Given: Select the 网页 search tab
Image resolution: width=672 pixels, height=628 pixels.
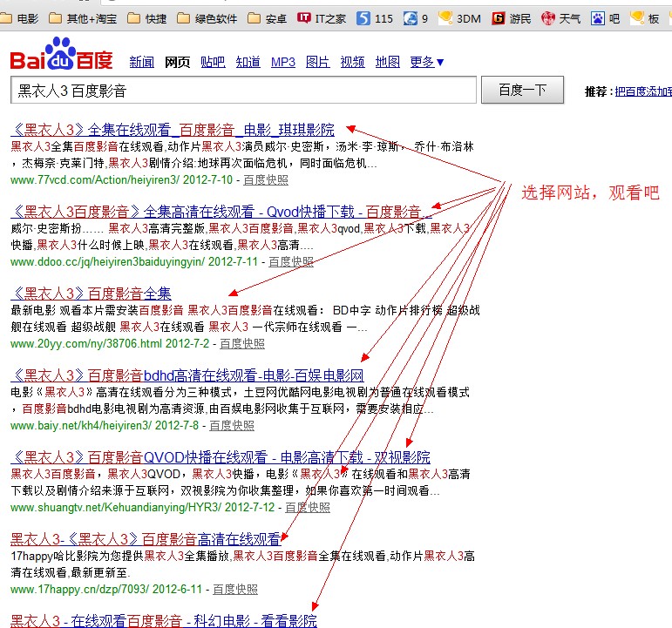Looking at the screenshot, I should point(177,62).
